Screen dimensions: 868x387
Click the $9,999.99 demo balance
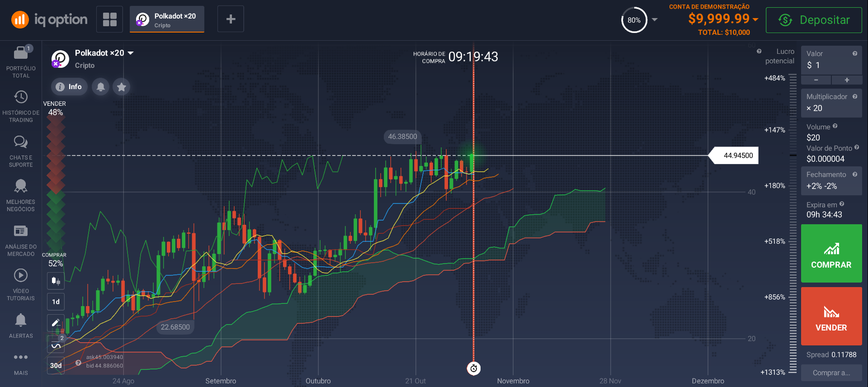[x=719, y=19]
